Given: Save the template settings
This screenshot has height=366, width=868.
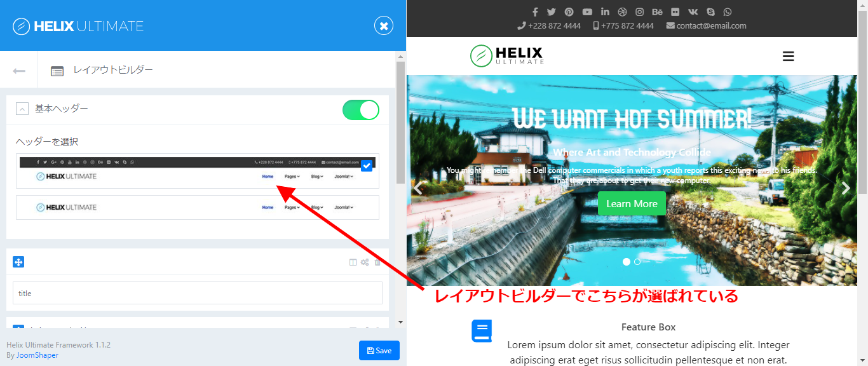Looking at the screenshot, I should tap(379, 351).
